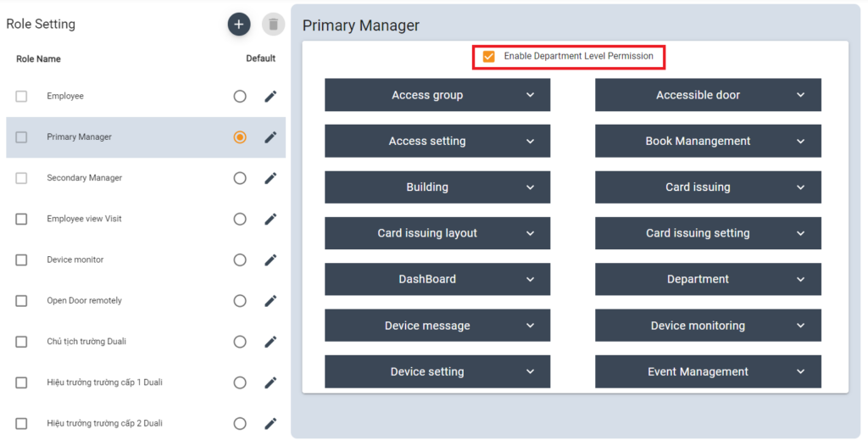Expand the Event Management section
The width and height of the screenshot is (868, 446).
(x=708, y=371)
